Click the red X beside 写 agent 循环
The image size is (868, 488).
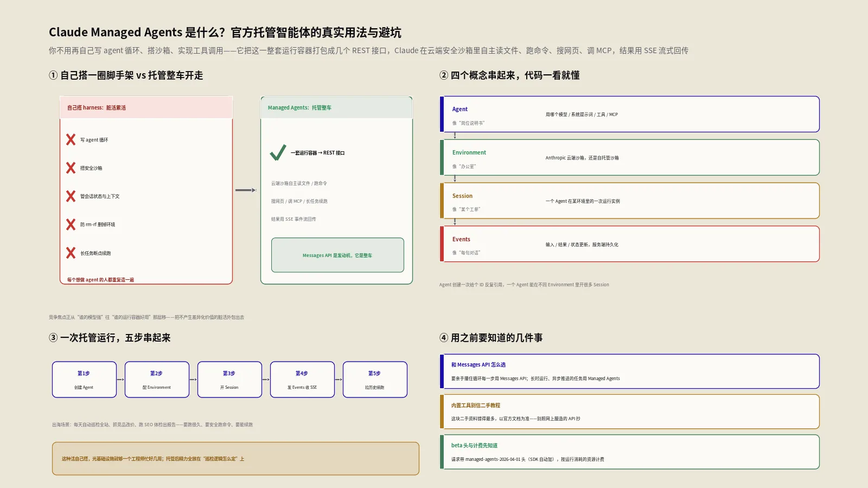tap(71, 140)
